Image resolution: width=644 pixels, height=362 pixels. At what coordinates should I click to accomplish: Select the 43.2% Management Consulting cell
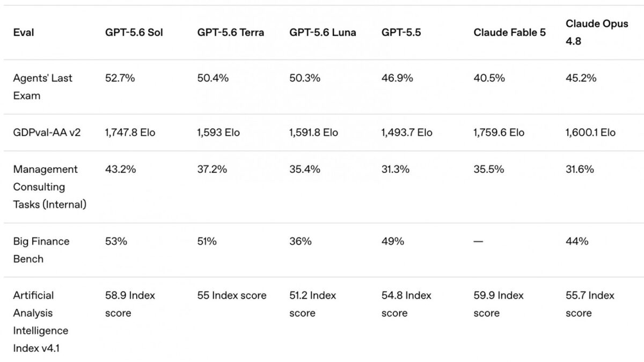pyautogui.click(x=121, y=169)
